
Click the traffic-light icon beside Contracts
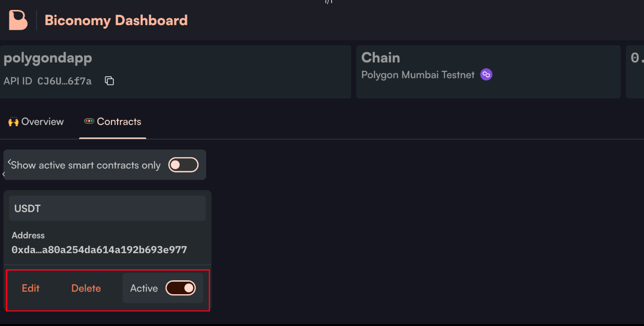(x=89, y=122)
